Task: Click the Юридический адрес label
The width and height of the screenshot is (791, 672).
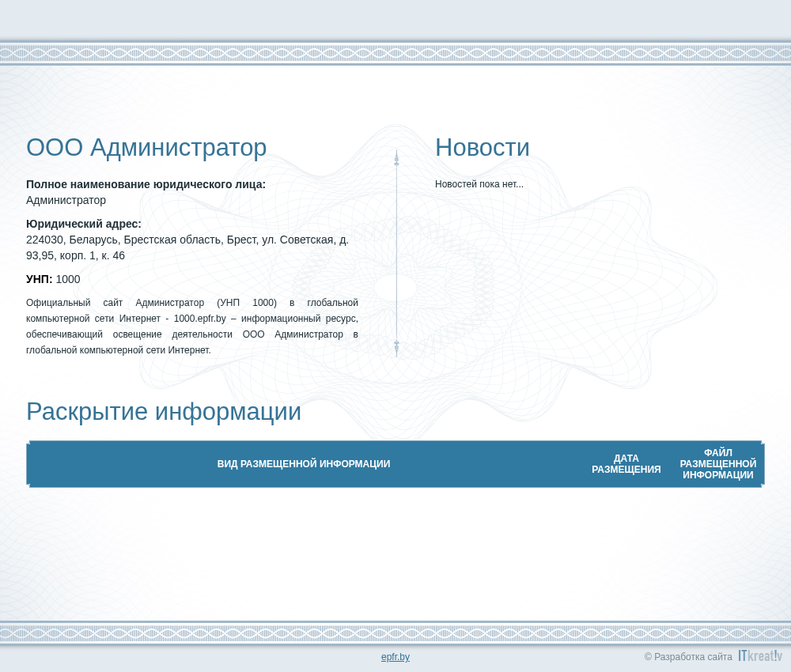Action: click(x=84, y=224)
